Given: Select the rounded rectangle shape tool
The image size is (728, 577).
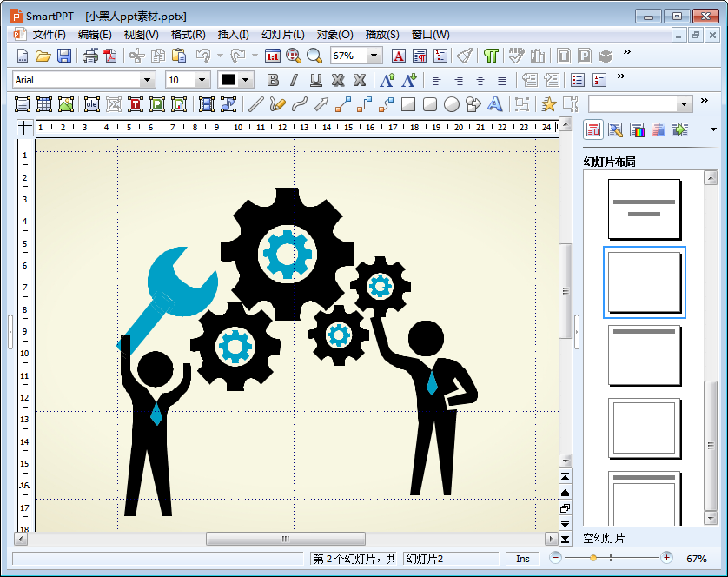Looking at the screenshot, I should pyautogui.click(x=430, y=104).
